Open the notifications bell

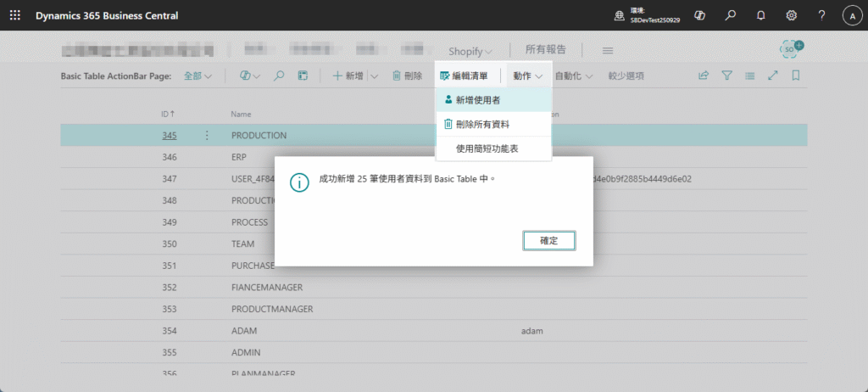tap(761, 15)
